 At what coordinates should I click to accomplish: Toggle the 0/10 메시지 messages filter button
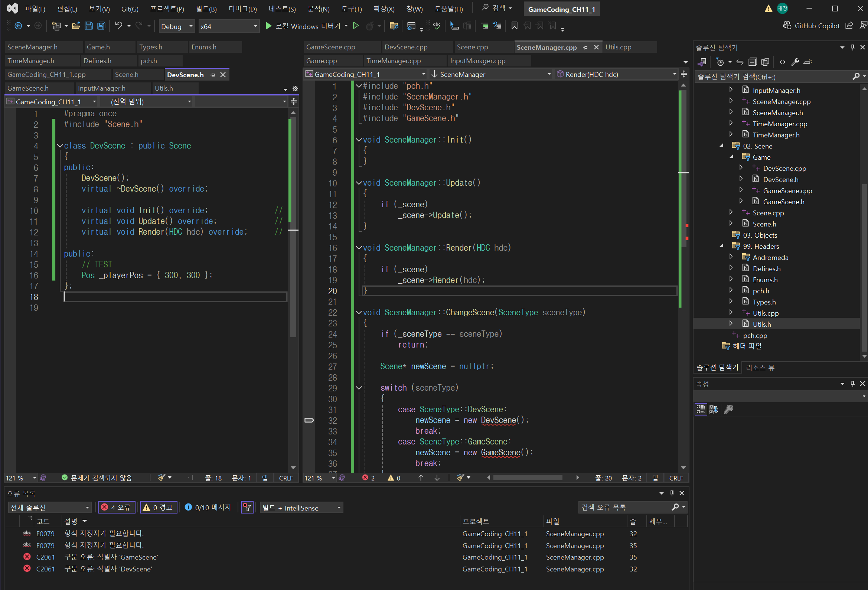point(208,508)
